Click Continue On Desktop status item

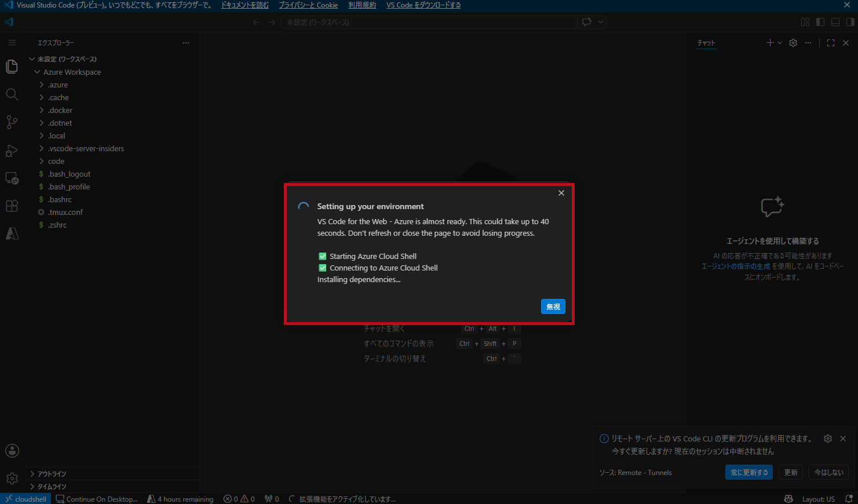pos(97,499)
